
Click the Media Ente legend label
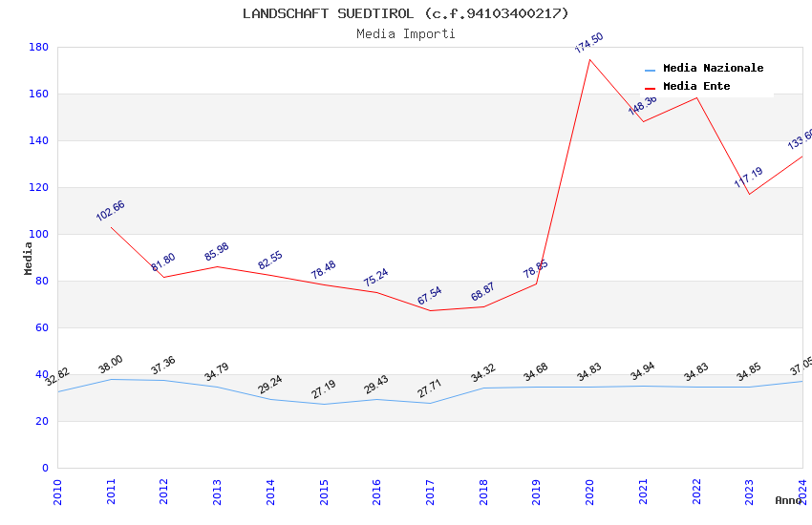[x=696, y=86]
